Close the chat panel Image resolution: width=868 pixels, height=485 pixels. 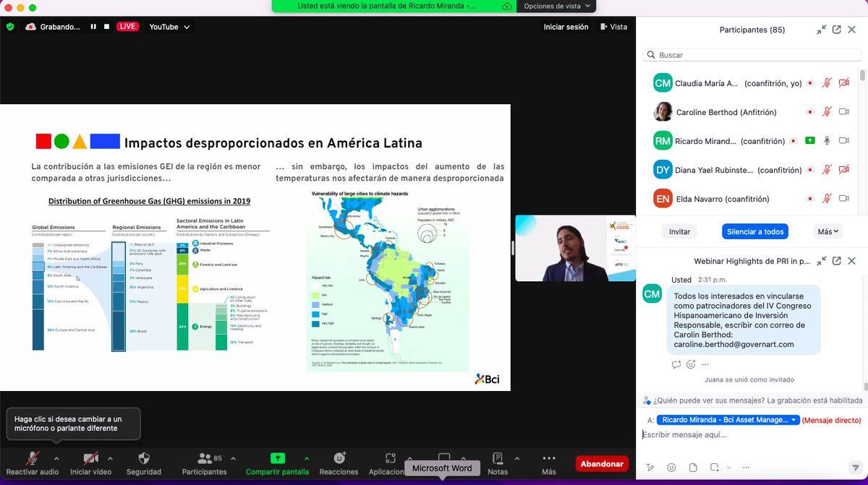pyautogui.click(x=852, y=261)
